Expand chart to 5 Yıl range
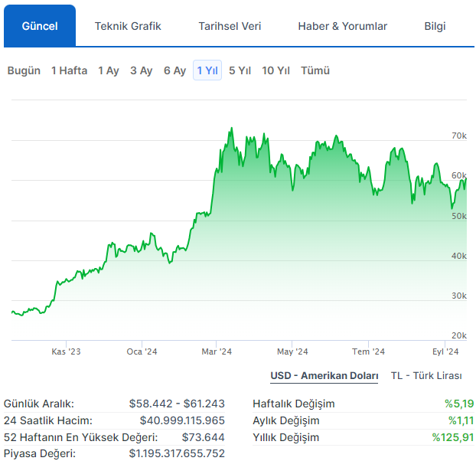 coord(240,70)
